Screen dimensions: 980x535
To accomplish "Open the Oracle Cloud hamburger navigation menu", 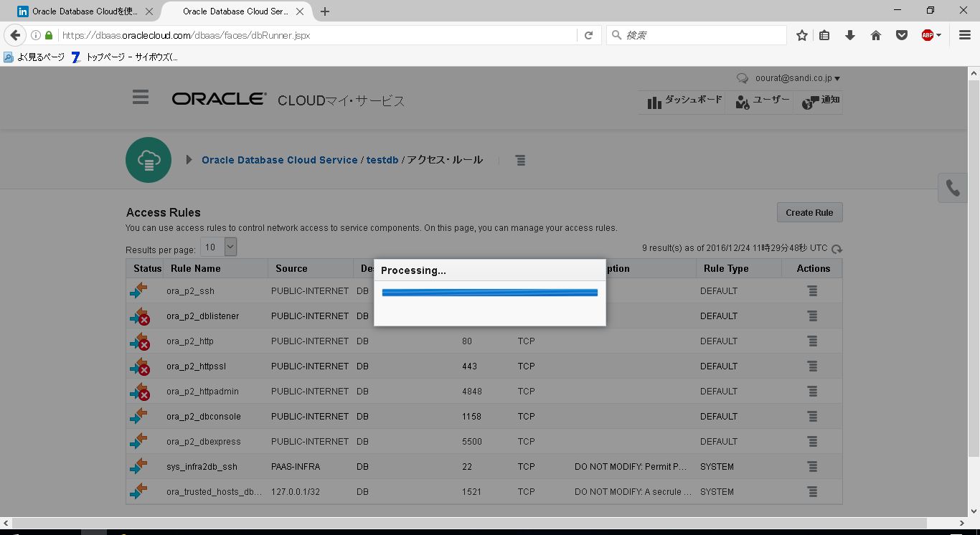I will (x=141, y=98).
